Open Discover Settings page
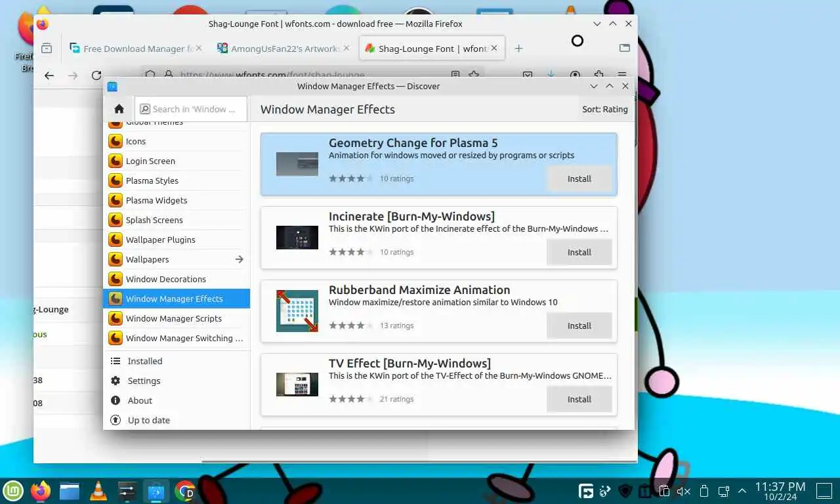This screenshot has height=504, width=840. click(176, 381)
